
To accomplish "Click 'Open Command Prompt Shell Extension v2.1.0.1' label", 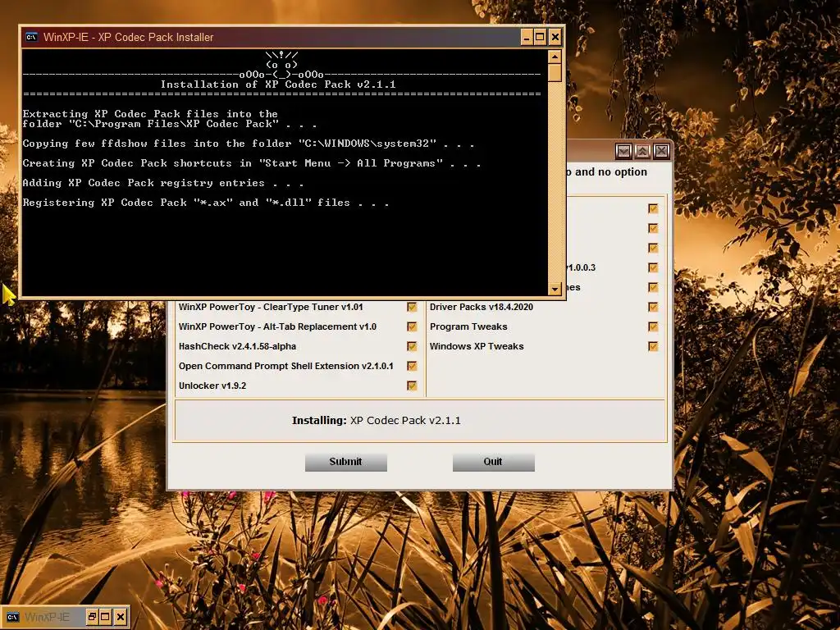I will click(x=286, y=366).
